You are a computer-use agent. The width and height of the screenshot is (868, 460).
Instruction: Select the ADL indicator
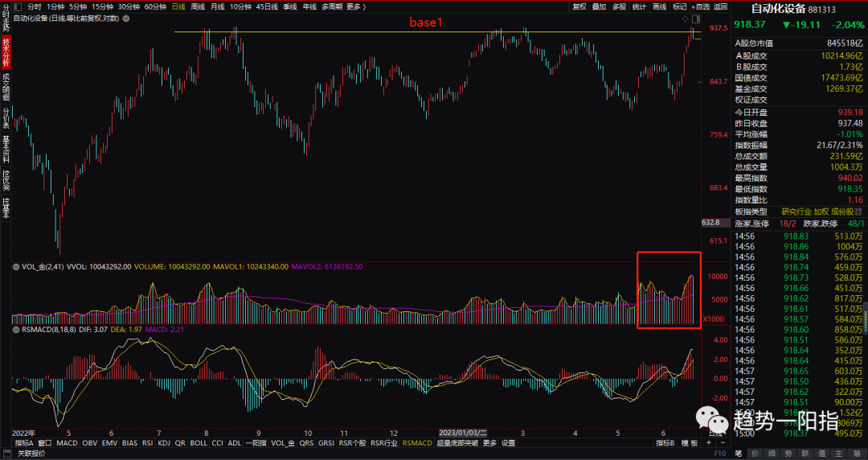(235, 443)
